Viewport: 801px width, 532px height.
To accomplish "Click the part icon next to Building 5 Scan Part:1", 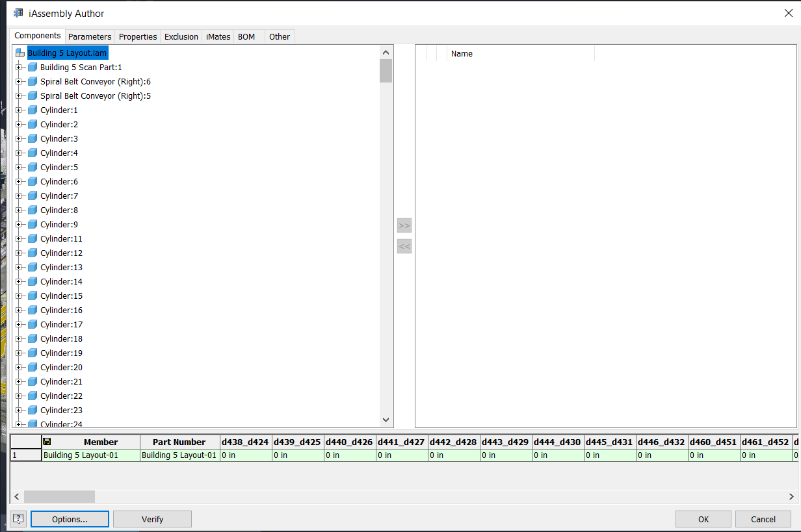I will pyautogui.click(x=33, y=67).
